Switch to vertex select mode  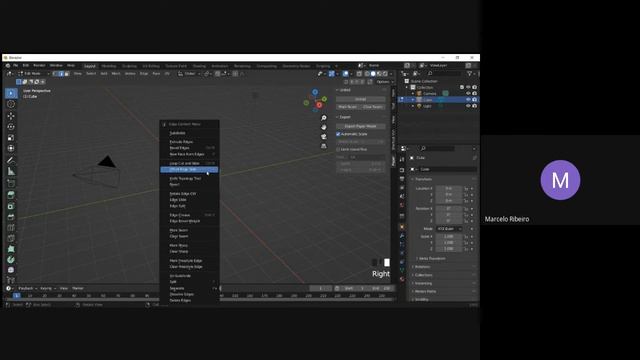click(55, 74)
